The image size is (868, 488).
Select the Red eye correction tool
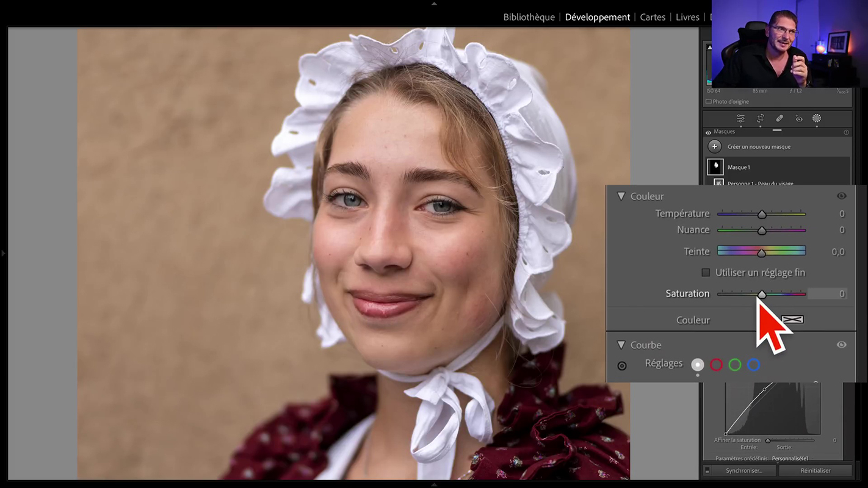[x=798, y=118]
